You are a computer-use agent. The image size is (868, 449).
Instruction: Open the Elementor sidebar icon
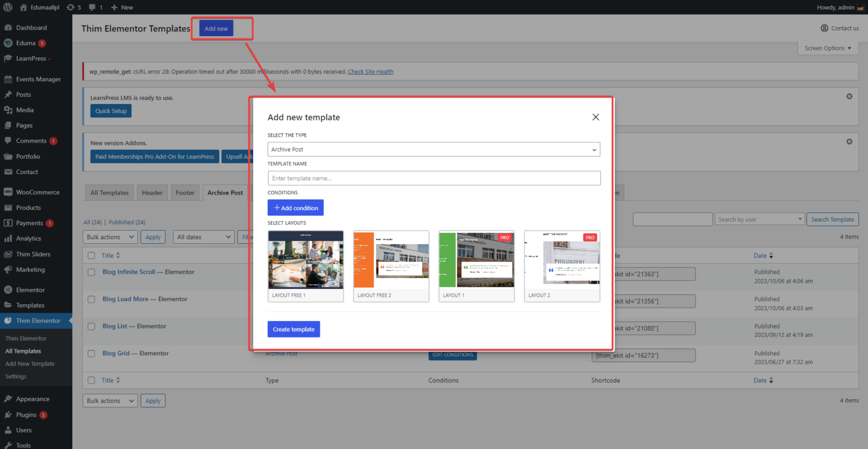[9, 289]
